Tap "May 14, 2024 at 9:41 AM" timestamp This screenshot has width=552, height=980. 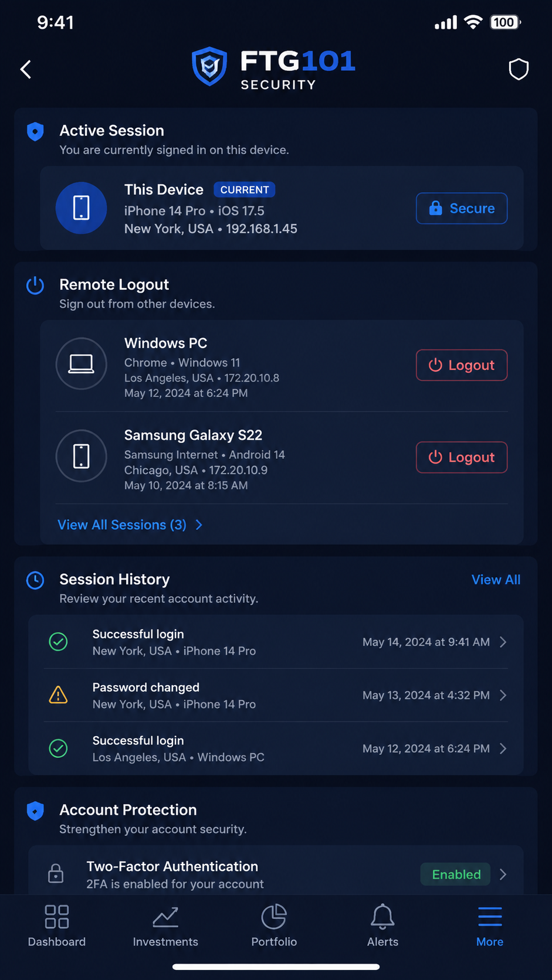426,642
